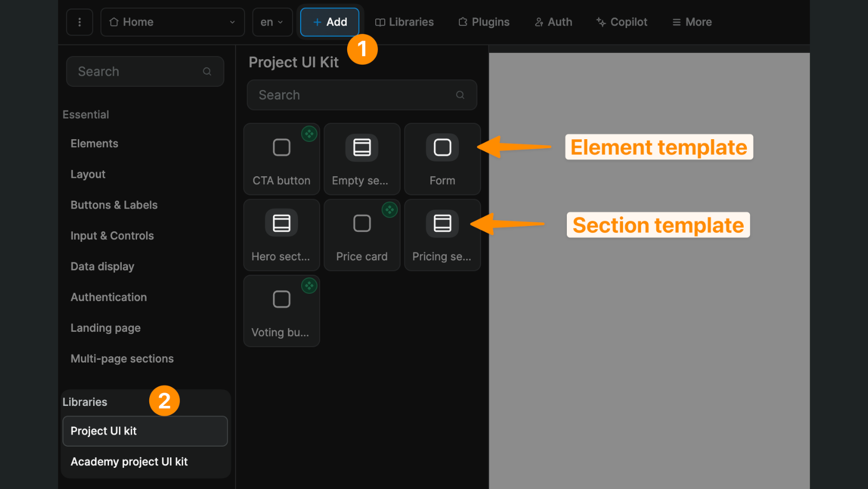Open the Elements category in the sidebar
Screen dimensions: 868x489
pos(94,143)
